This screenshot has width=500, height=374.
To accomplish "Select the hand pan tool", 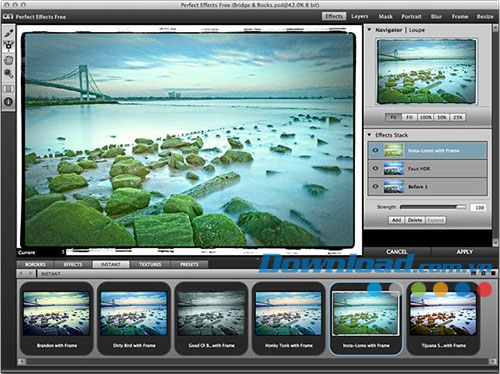I will tap(9, 60).
